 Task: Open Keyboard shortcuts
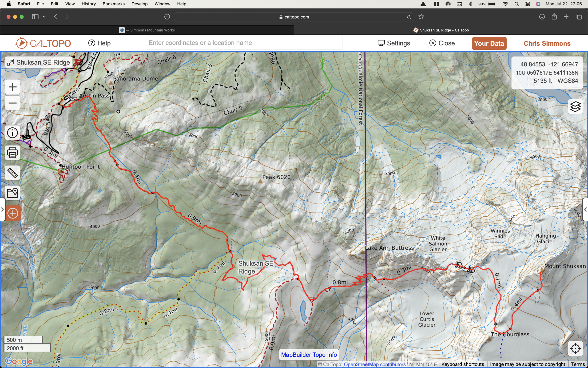(x=463, y=364)
